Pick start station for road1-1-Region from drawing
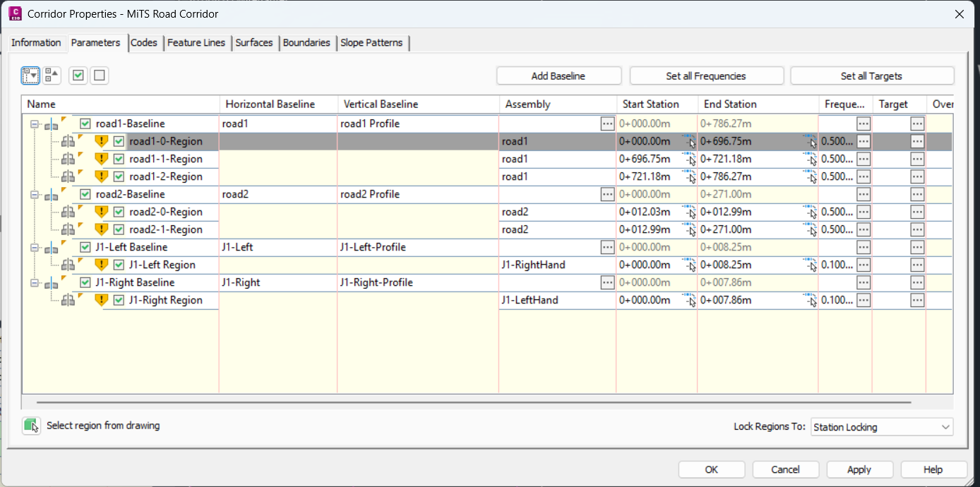 tap(689, 159)
